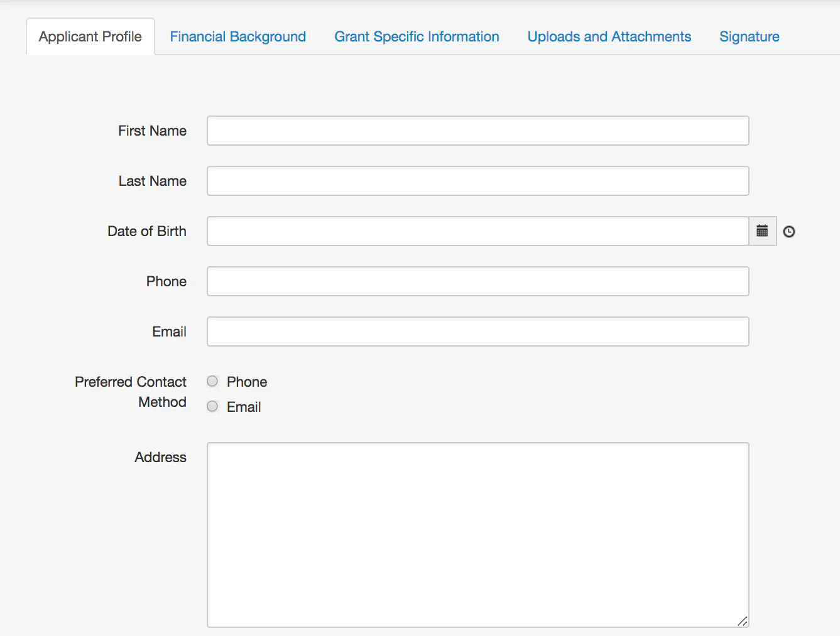Open the calendar date picker icon
The width and height of the screenshot is (840, 636).
(762, 231)
